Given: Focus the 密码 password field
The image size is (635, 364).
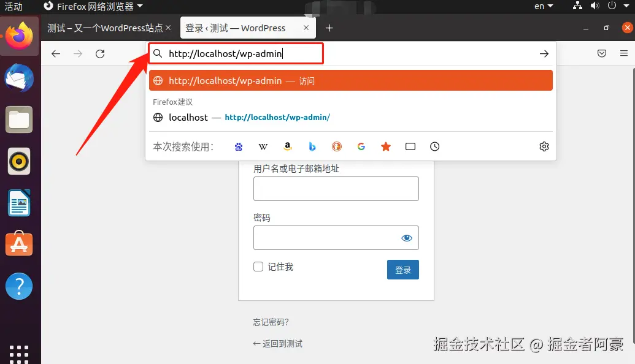Looking at the screenshot, I should (336, 238).
